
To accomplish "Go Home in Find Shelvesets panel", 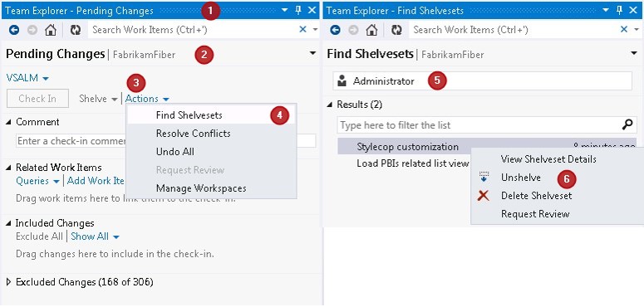I will (x=371, y=30).
